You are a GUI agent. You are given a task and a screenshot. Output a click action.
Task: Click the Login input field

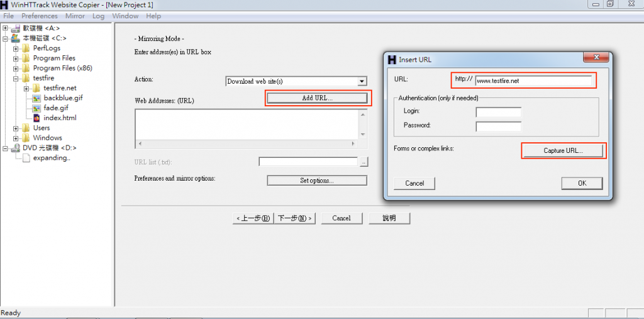click(498, 111)
